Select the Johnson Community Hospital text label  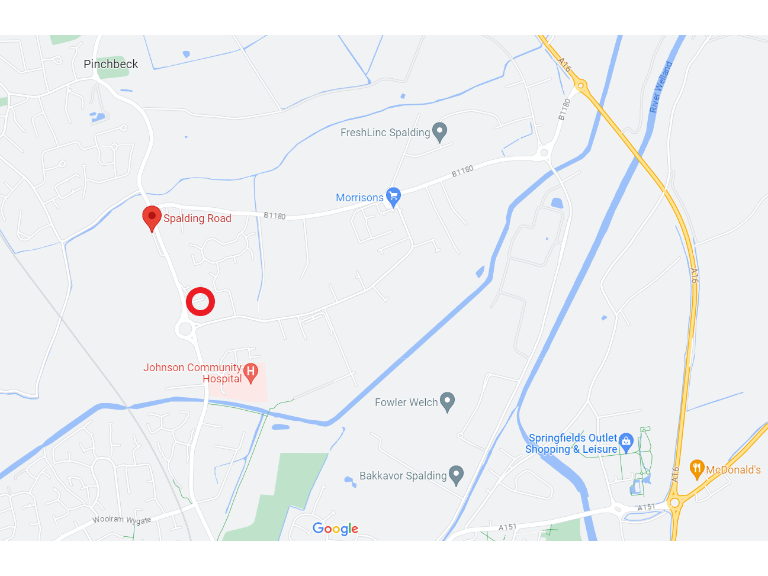(x=192, y=373)
